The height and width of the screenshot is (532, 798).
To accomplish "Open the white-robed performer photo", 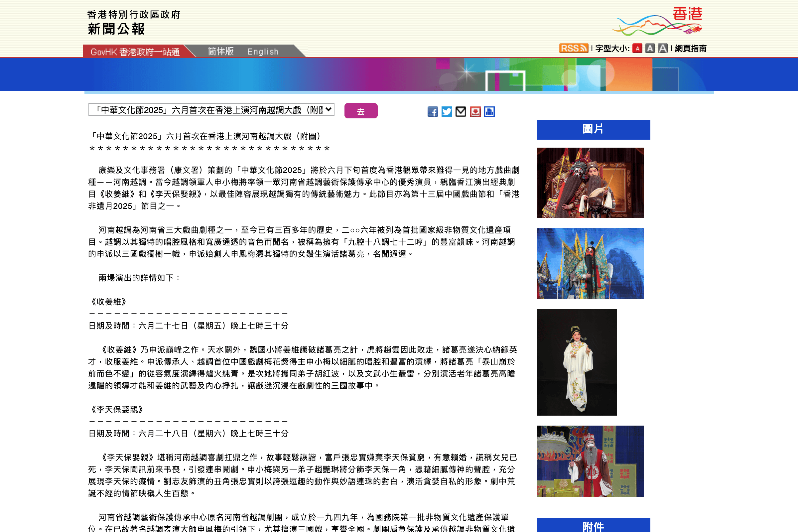I will coord(577,362).
